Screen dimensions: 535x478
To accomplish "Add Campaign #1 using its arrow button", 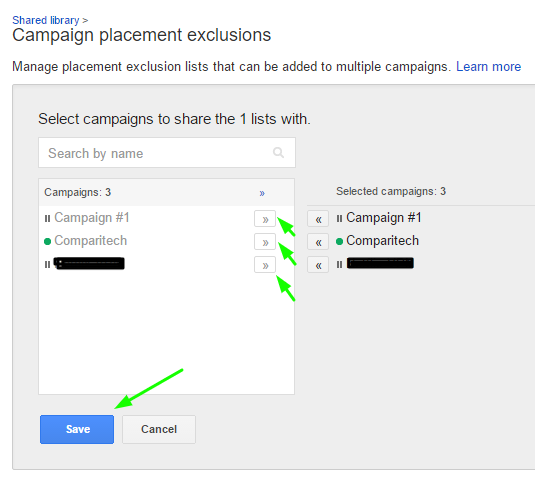I will tap(265, 219).
